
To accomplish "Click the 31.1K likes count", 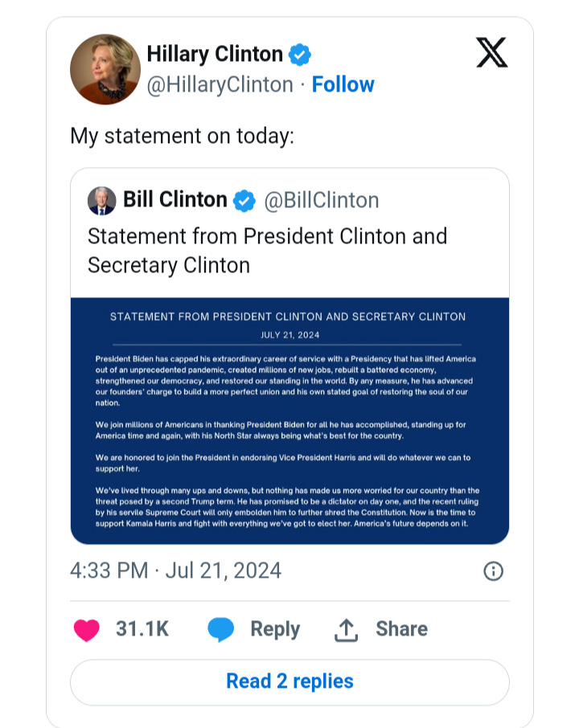I will [x=142, y=629].
